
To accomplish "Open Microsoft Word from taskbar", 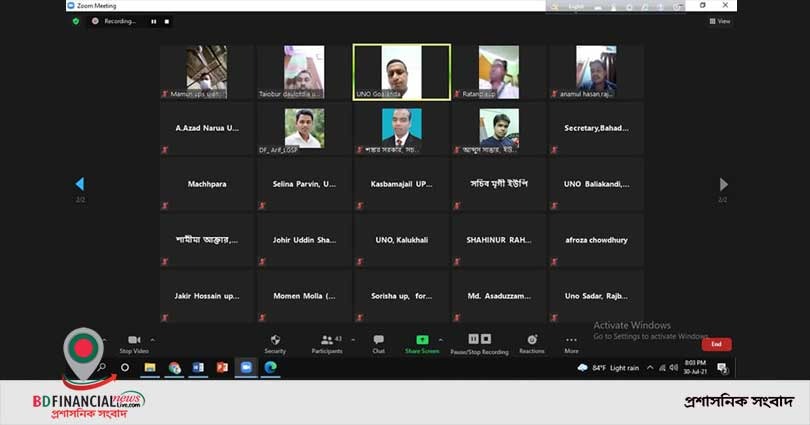I will (198, 368).
